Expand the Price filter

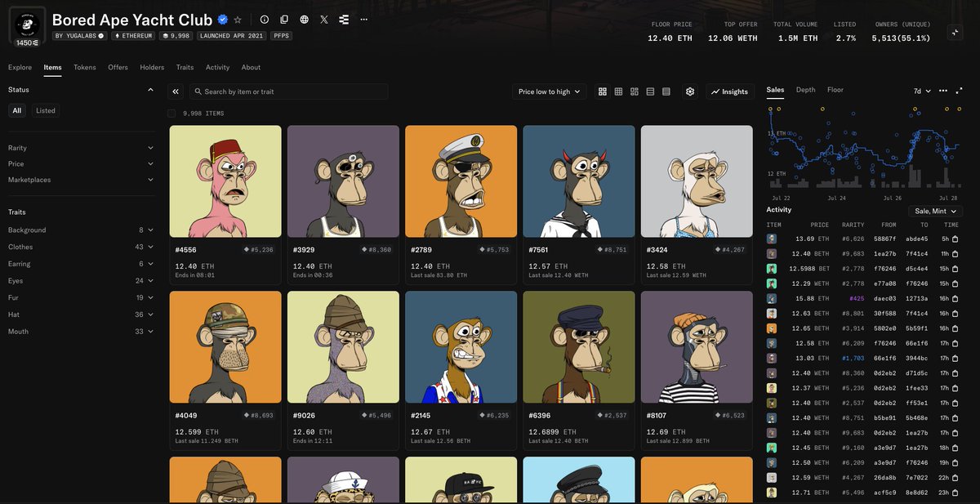click(x=80, y=163)
